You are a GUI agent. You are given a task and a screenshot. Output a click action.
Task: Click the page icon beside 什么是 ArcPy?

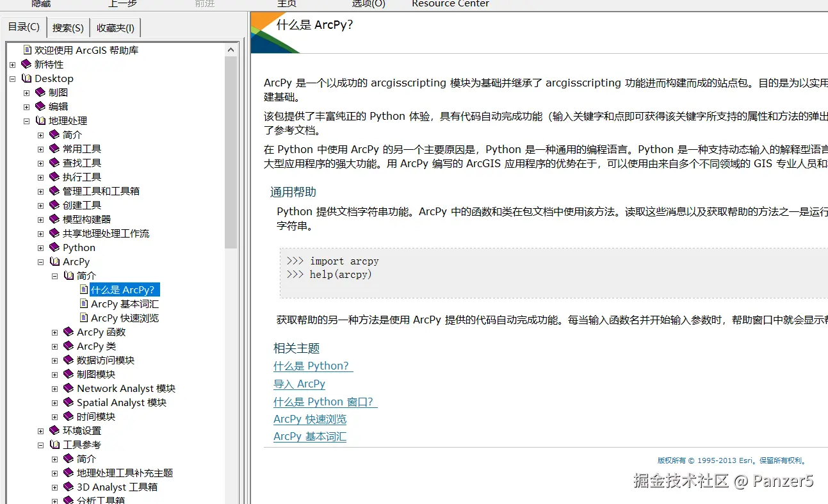coord(84,289)
